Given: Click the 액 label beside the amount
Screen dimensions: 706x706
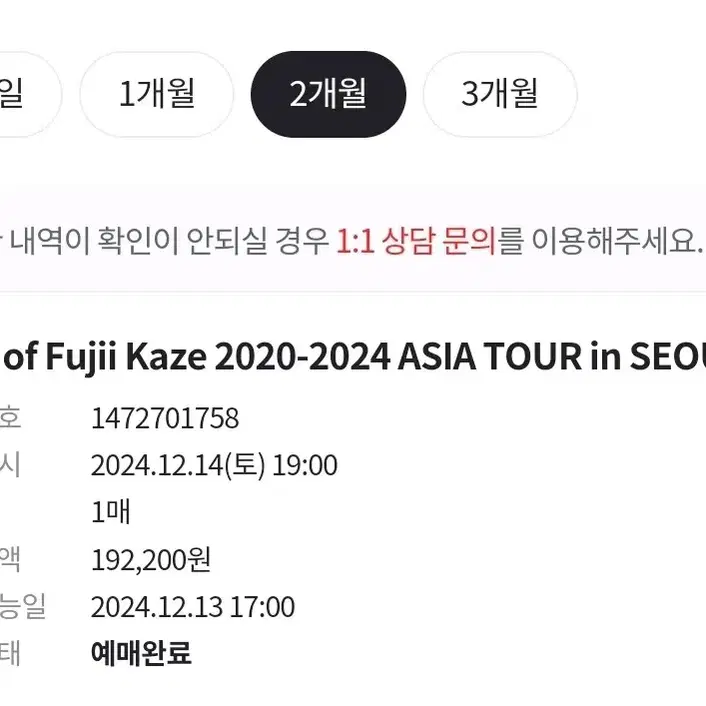Looking at the screenshot, I should click(x=10, y=559).
